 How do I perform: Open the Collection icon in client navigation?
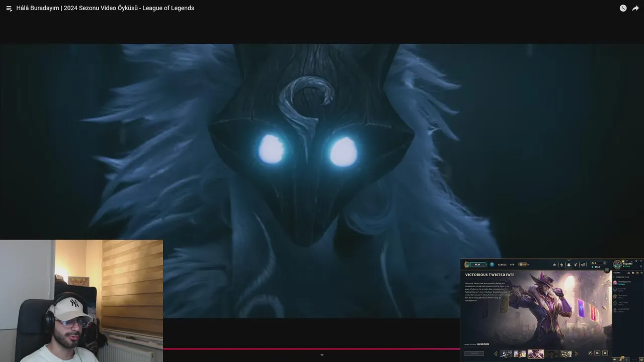coord(569,264)
